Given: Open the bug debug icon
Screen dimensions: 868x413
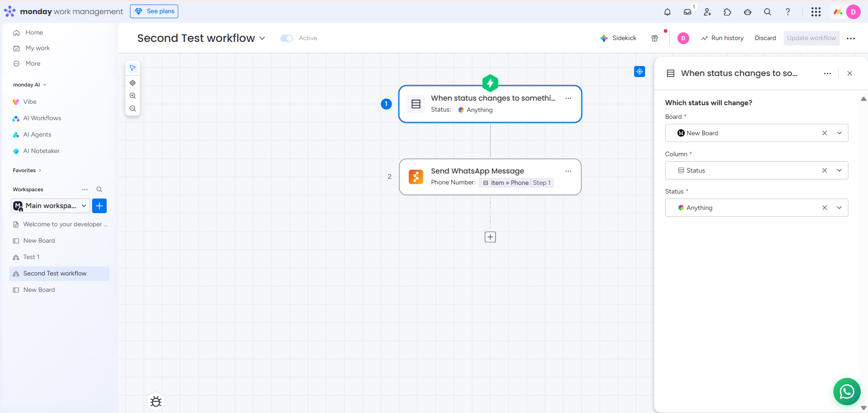Looking at the screenshot, I should (x=156, y=401).
